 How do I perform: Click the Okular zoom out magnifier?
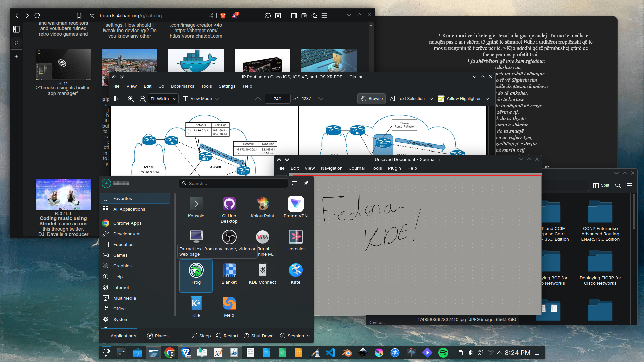143,99
